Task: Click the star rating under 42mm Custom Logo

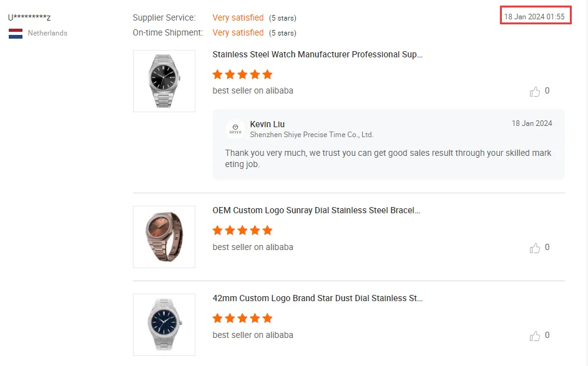Action: 242,319
